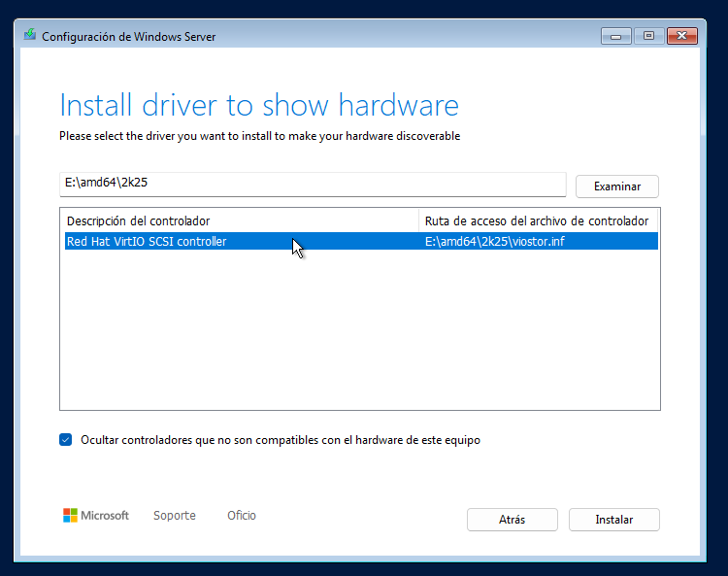Sort by 'Descripción del controlador' column header
728x576 pixels.
(x=239, y=220)
